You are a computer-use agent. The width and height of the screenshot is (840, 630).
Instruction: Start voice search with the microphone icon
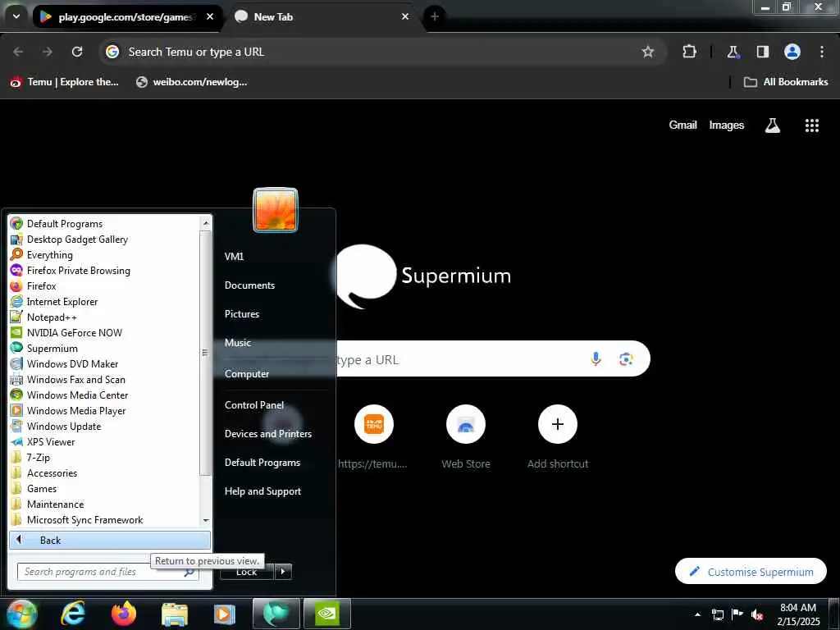coord(596,358)
